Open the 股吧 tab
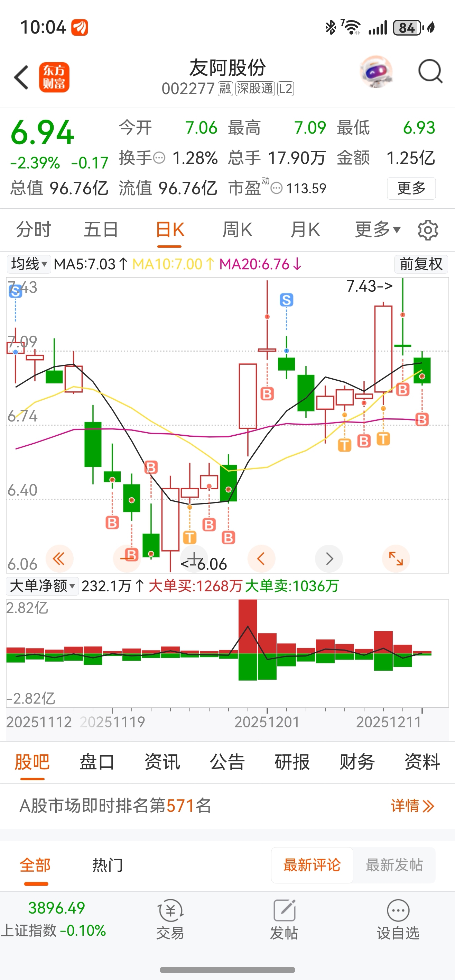The width and height of the screenshot is (455, 980). pos(32,762)
